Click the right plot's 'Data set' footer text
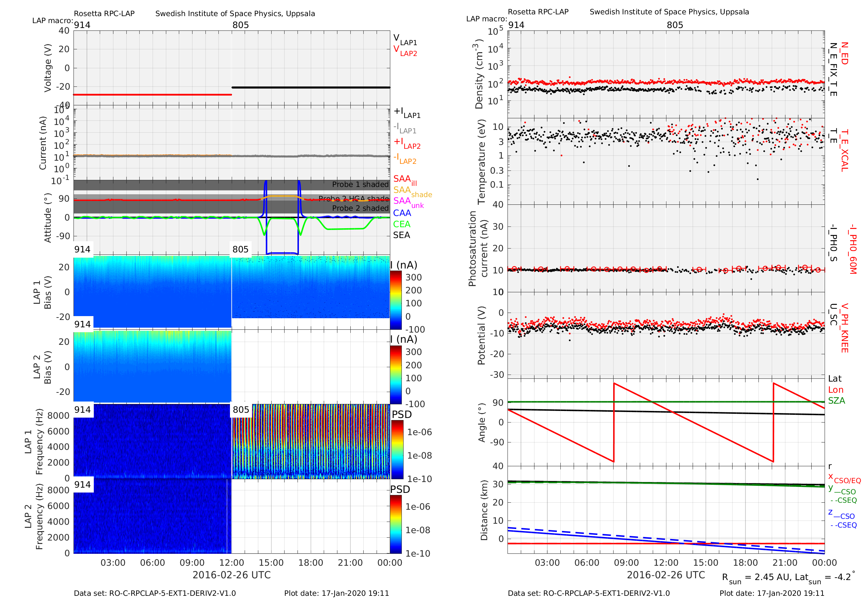868x614 pixels. click(589, 593)
